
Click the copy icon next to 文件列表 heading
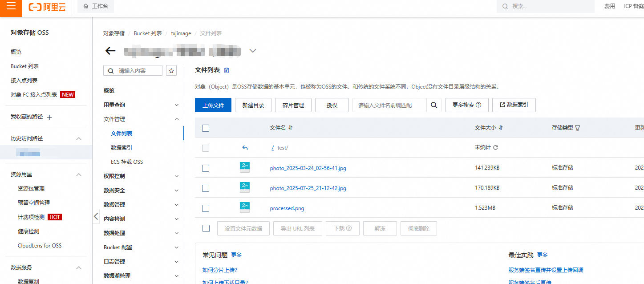click(227, 70)
